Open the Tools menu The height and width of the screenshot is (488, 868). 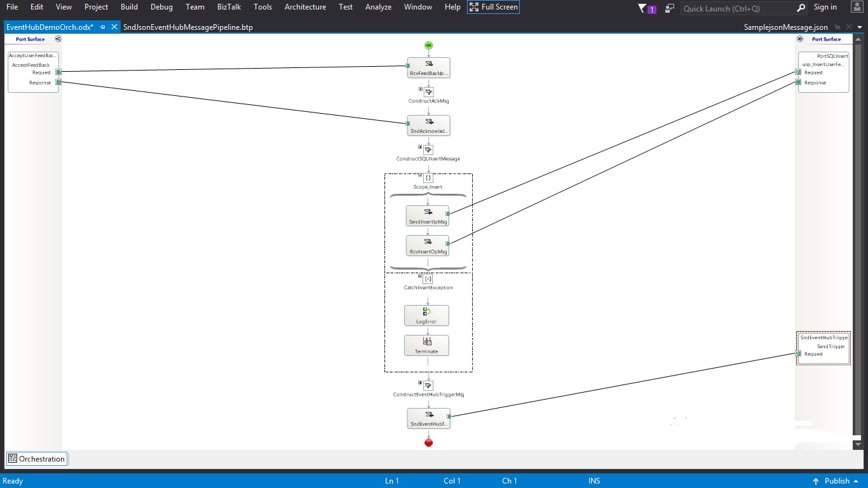tap(262, 7)
